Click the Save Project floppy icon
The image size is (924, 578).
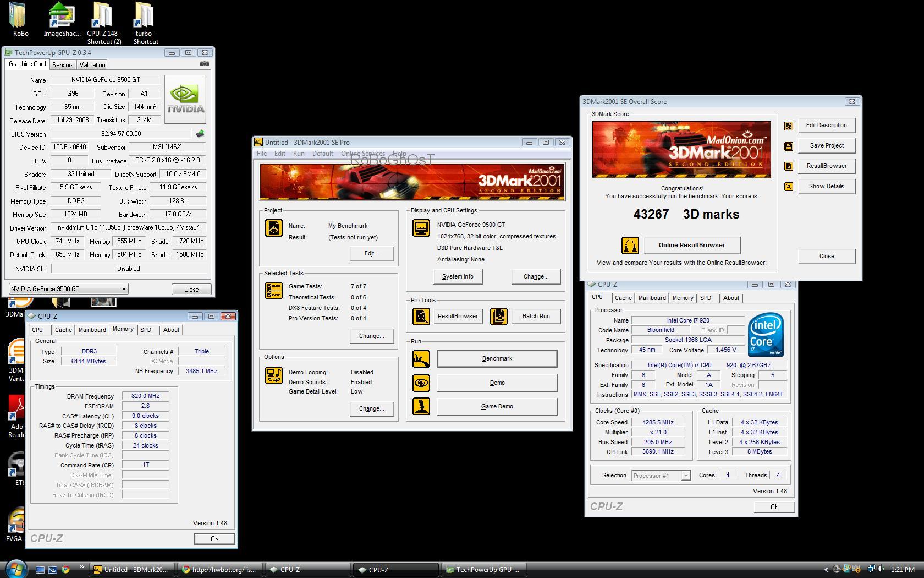pos(789,146)
